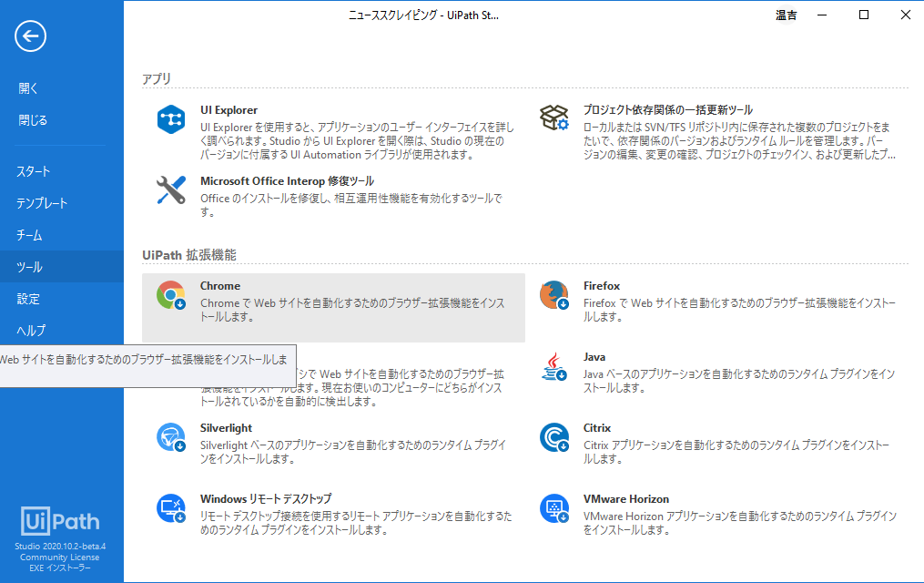
Task: Open the テンプレート tab
Action: coord(62,203)
